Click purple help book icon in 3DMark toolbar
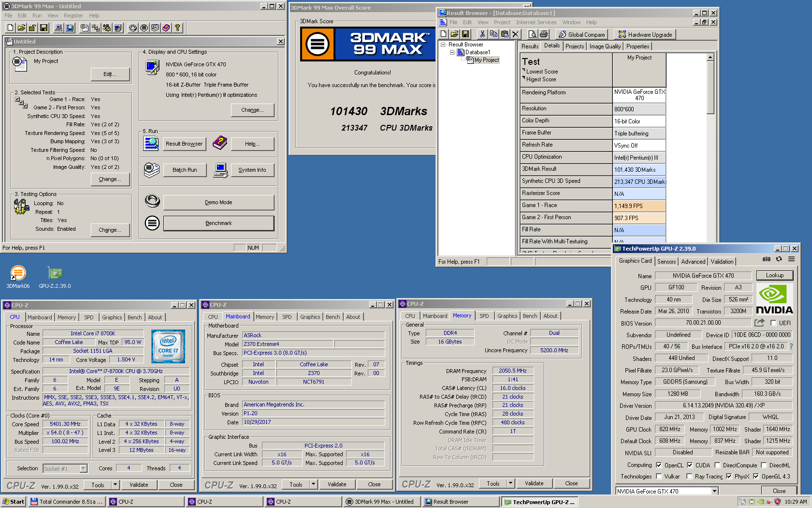The width and height of the screenshot is (812, 508). pos(166,28)
